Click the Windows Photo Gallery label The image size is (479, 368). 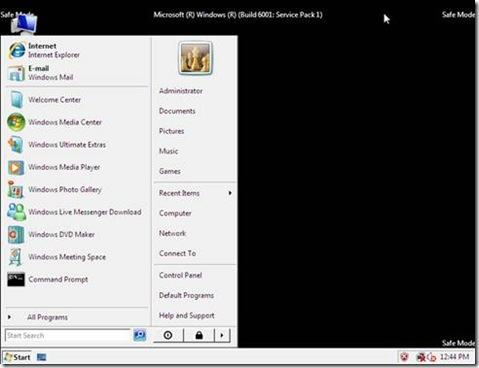coord(65,189)
